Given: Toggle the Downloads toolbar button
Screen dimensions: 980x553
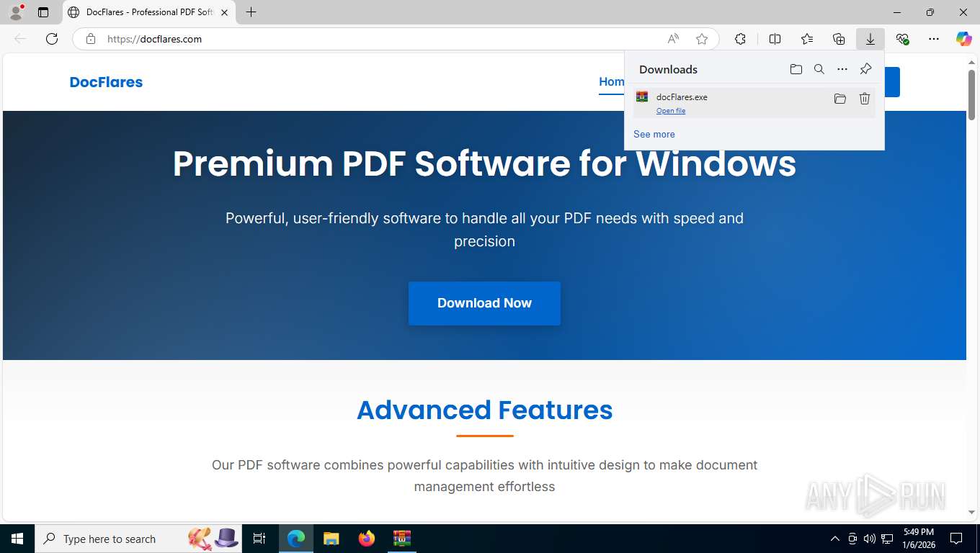Looking at the screenshot, I should 870,39.
